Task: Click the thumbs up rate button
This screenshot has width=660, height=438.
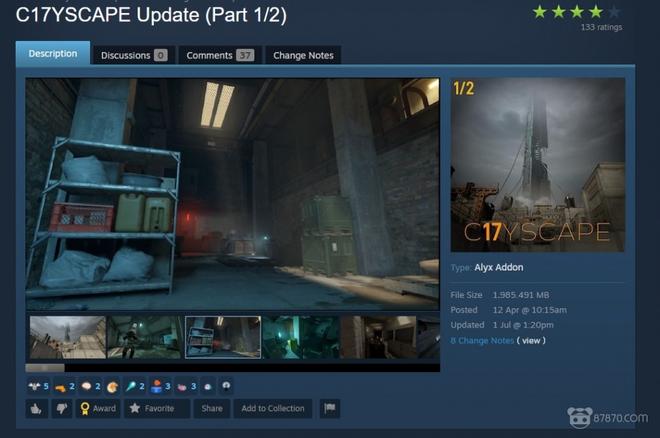Action: [x=36, y=409]
